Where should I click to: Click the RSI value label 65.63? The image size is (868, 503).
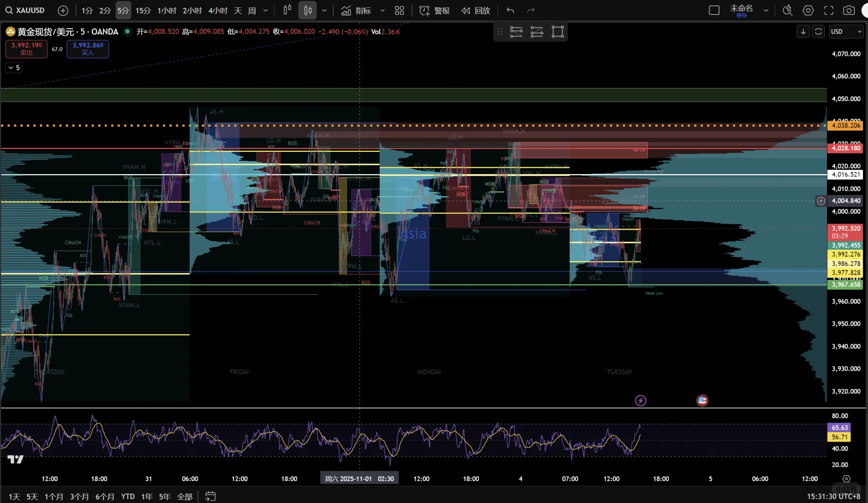[x=840, y=428]
